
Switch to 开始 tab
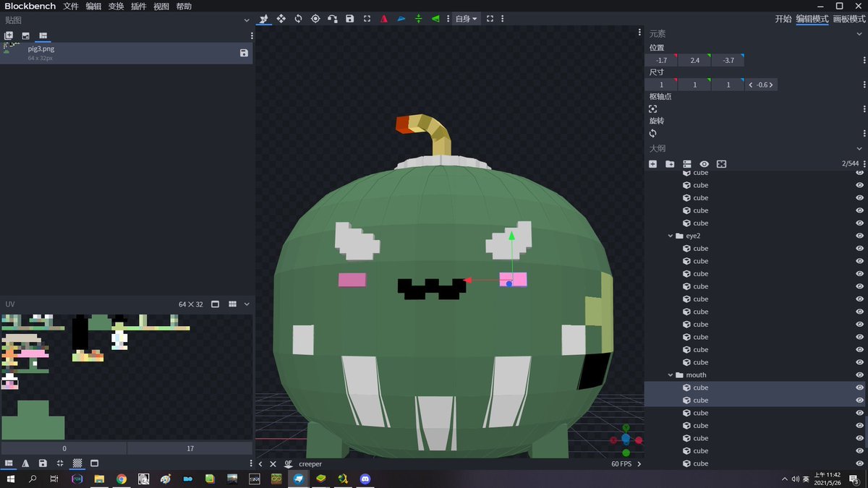tap(783, 19)
